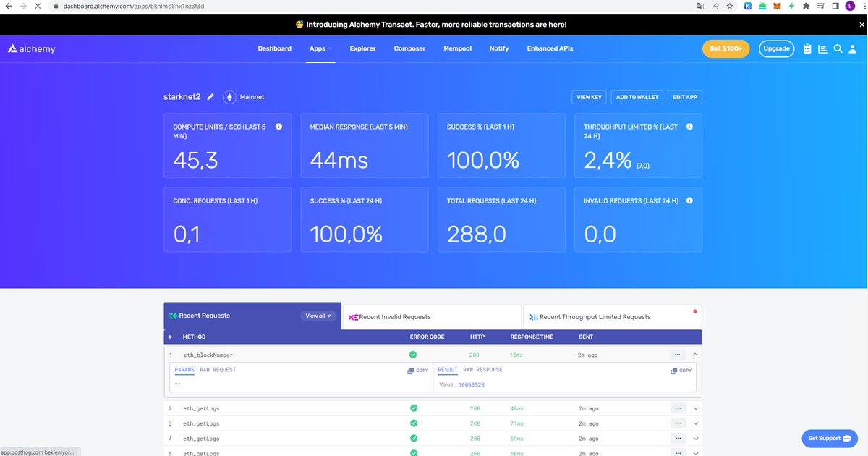Click ADD TO WALLET button
The width and height of the screenshot is (868, 456).
pos(637,97)
